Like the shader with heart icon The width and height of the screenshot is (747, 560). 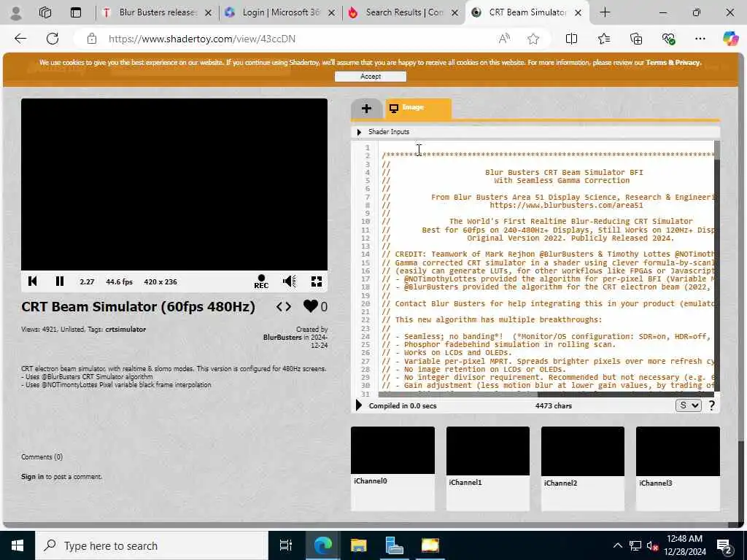pyautogui.click(x=311, y=306)
